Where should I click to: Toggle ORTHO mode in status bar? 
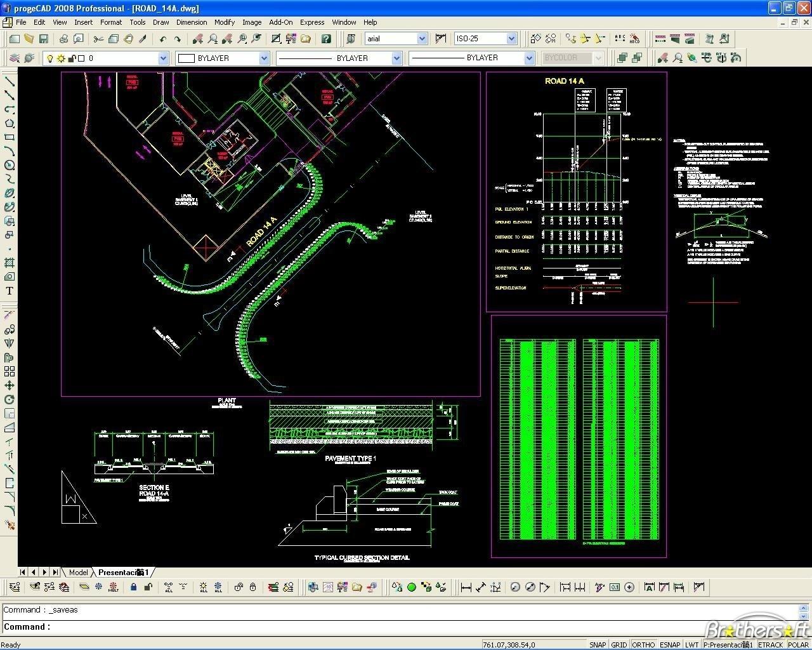click(x=643, y=644)
